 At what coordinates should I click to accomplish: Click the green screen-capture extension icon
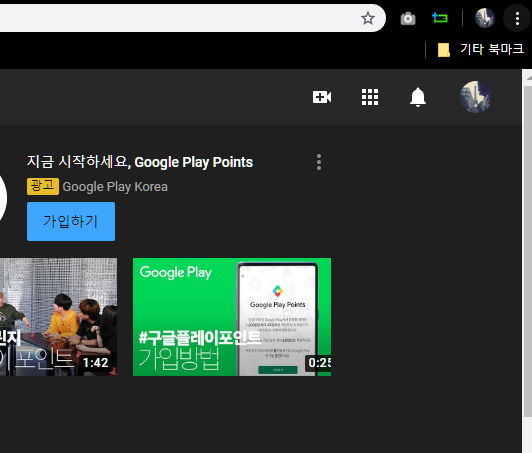(x=440, y=18)
